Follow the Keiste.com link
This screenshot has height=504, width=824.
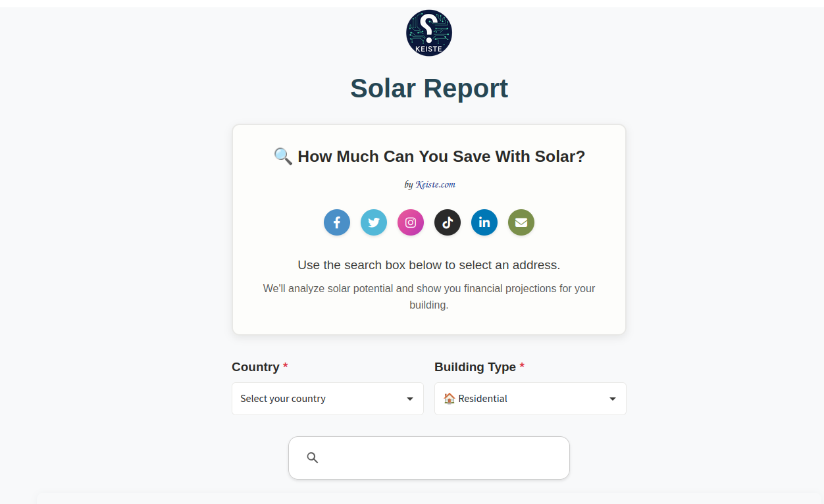click(x=435, y=185)
